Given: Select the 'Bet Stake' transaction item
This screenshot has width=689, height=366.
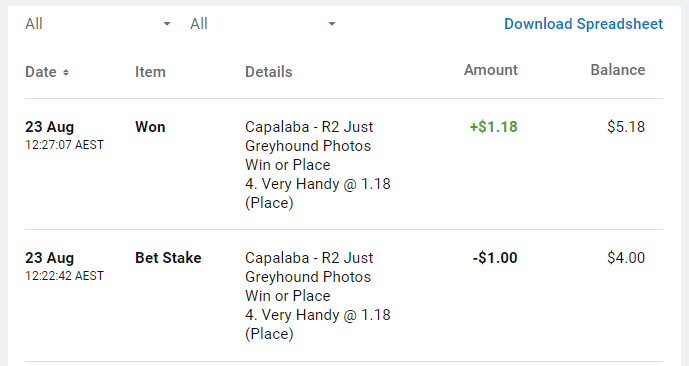Looking at the screenshot, I should click(x=168, y=258).
